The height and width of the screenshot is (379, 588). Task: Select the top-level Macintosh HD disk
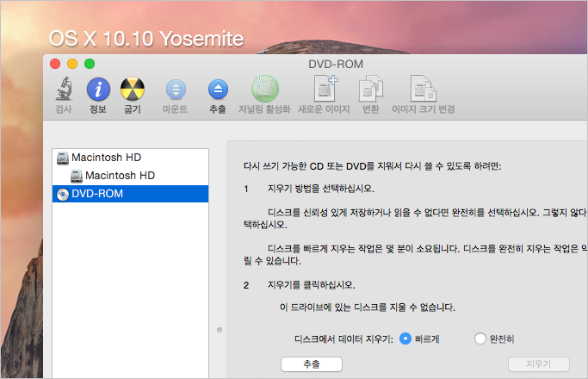point(130,158)
